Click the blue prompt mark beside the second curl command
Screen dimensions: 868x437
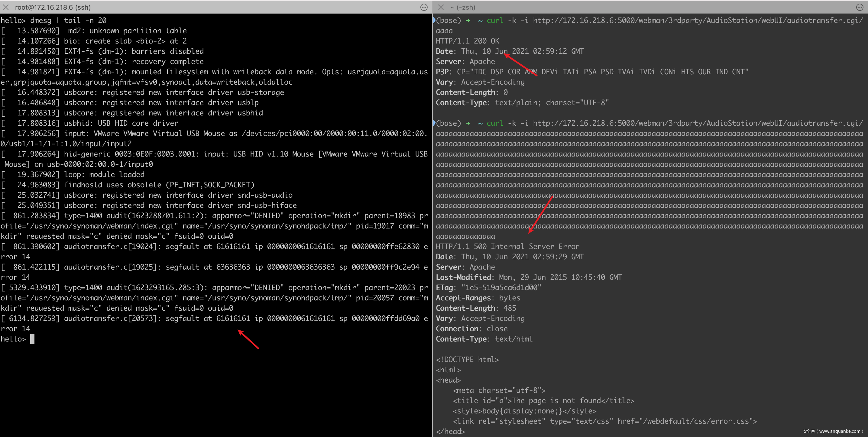click(x=434, y=123)
